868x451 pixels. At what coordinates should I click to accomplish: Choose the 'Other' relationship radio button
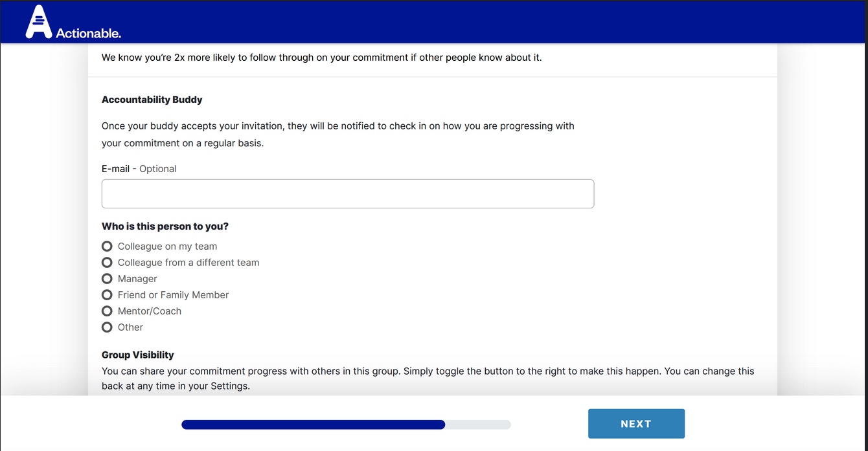(108, 327)
